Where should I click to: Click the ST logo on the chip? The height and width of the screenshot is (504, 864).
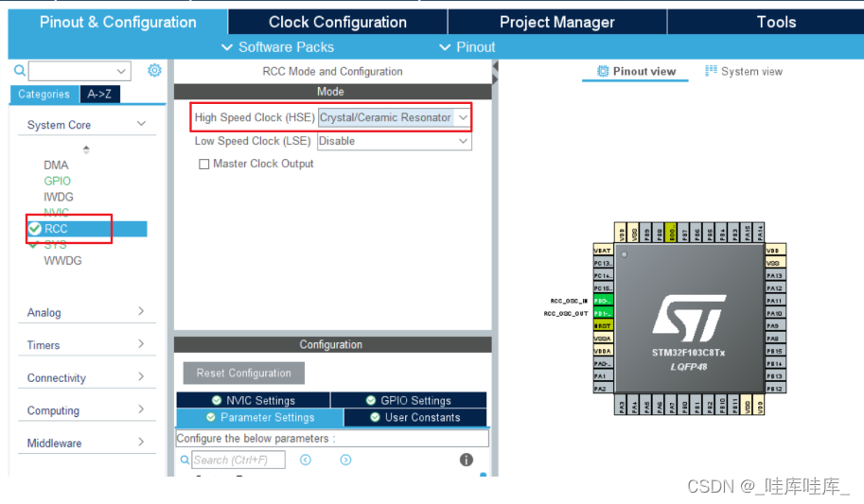[x=689, y=318]
